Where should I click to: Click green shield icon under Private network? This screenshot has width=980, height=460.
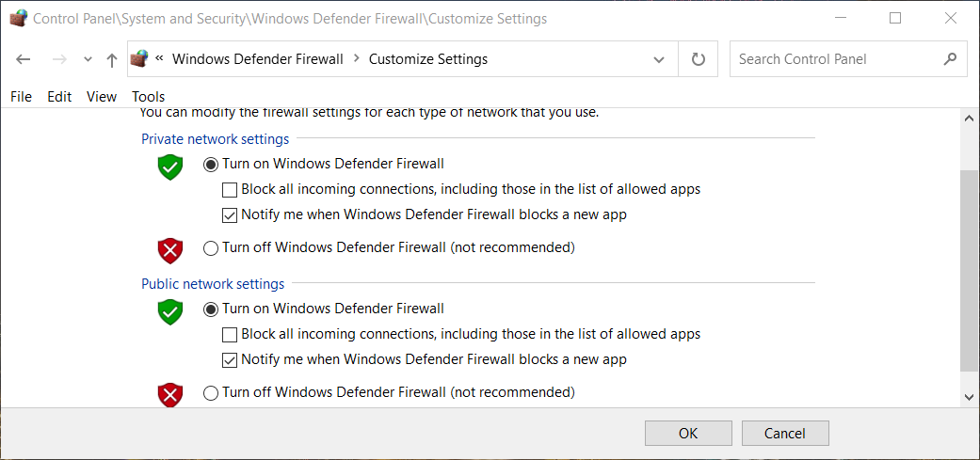pyautogui.click(x=170, y=167)
